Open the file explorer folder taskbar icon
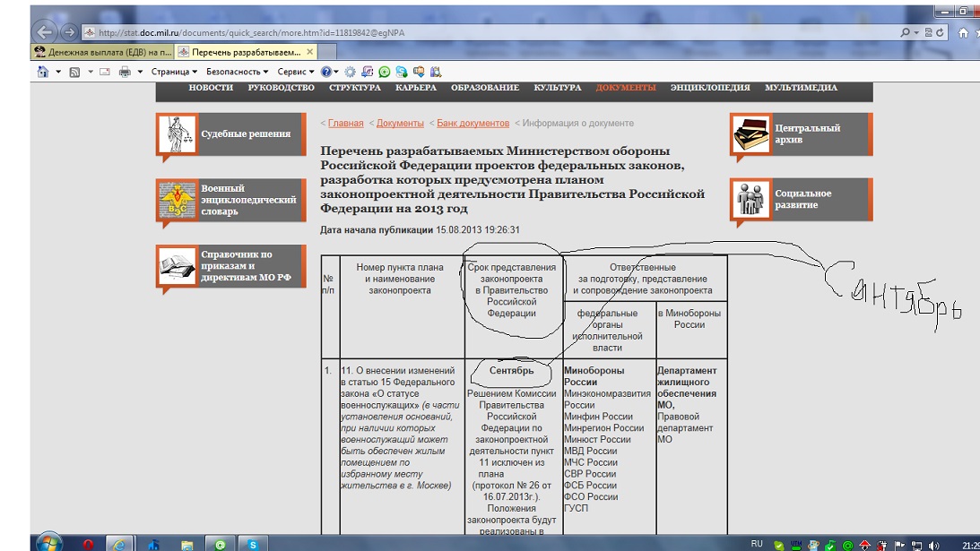This screenshot has height=551, width=980. point(186,545)
